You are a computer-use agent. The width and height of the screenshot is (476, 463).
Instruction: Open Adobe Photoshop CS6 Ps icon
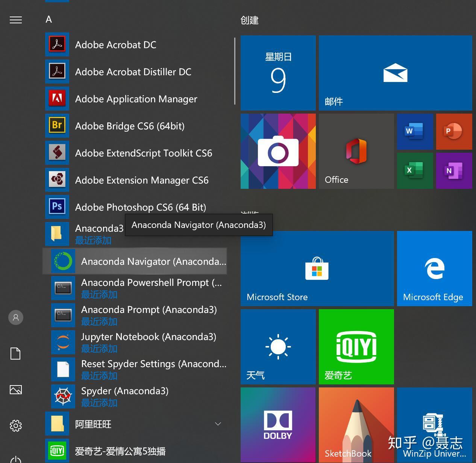pos(57,207)
